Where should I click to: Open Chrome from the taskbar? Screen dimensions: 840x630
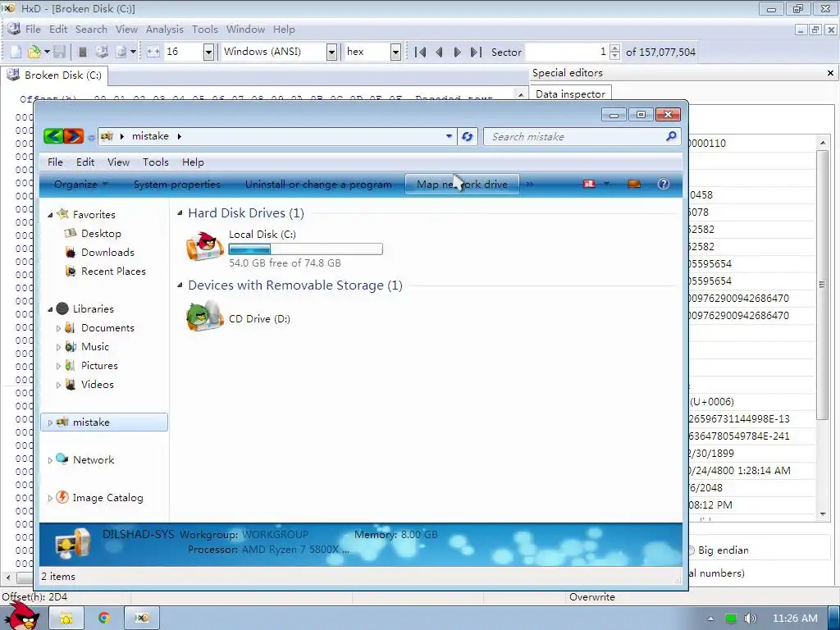pyautogui.click(x=104, y=619)
